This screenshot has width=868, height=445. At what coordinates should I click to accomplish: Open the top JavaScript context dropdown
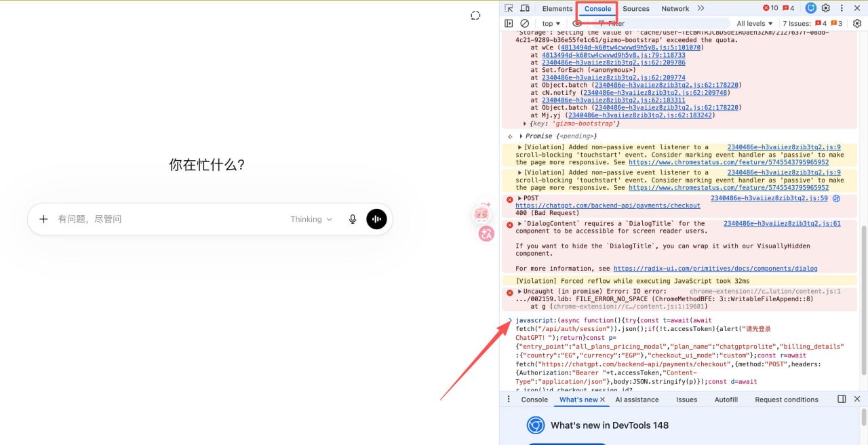[x=552, y=23]
